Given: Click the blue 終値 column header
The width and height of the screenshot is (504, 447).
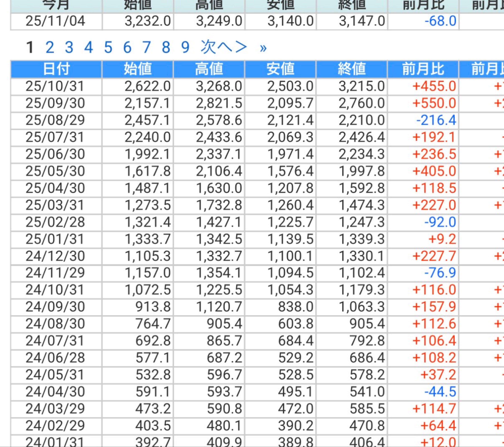Looking at the screenshot, I should [x=352, y=69].
